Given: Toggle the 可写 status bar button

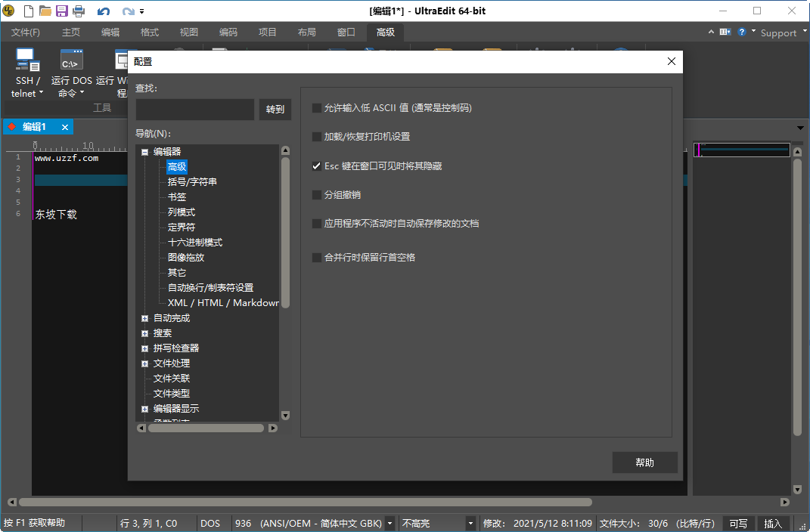Looking at the screenshot, I should pyautogui.click(x=738, y=524).
